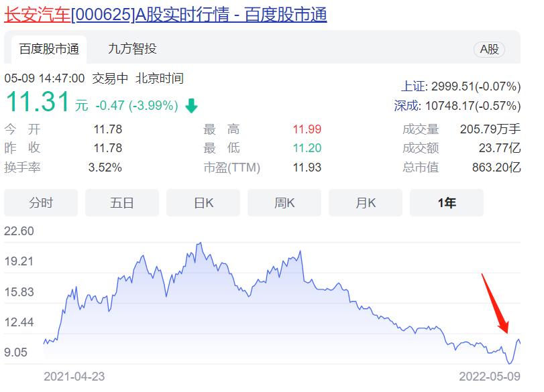Click the 深成 index value 10748.17(-0.57%)
This screenshot has width=544, height=392.
click(x=473, y=106)
